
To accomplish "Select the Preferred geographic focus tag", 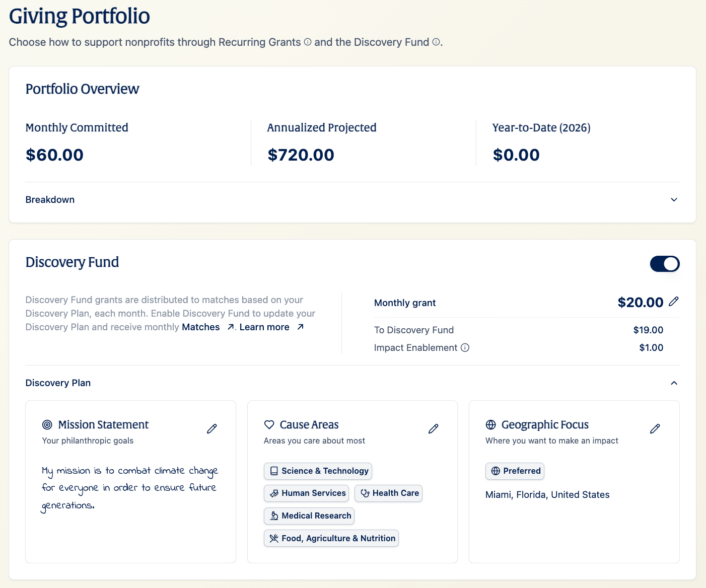I will click(515, 471).
